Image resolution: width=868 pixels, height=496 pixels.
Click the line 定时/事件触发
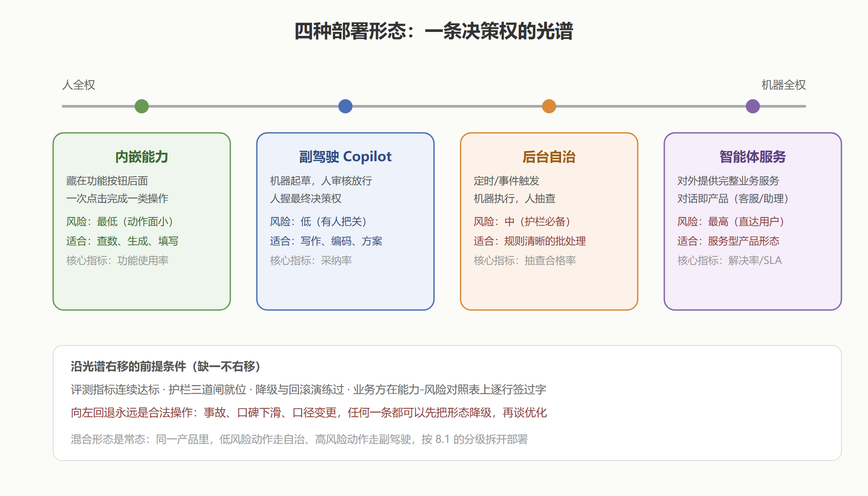[507, 181]
